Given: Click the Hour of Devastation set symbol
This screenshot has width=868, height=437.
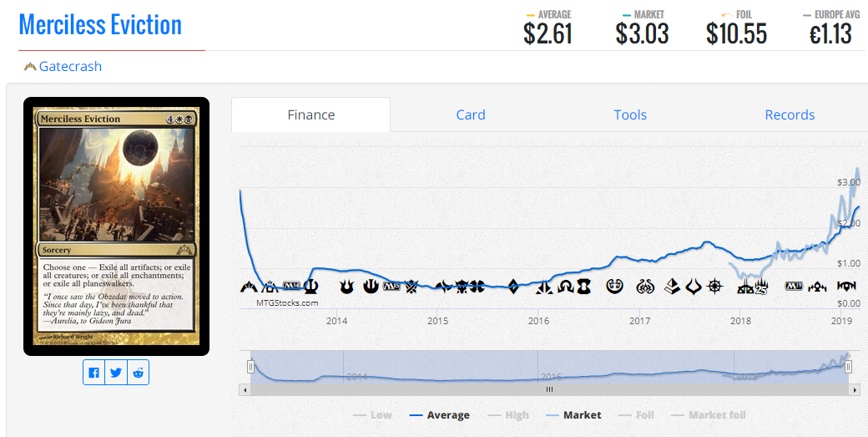Looking at the screenshot, I should pos(694,287).
